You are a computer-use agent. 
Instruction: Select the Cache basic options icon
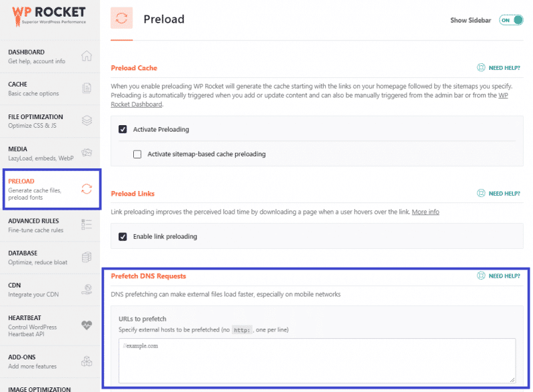click(x=87, y=87)
